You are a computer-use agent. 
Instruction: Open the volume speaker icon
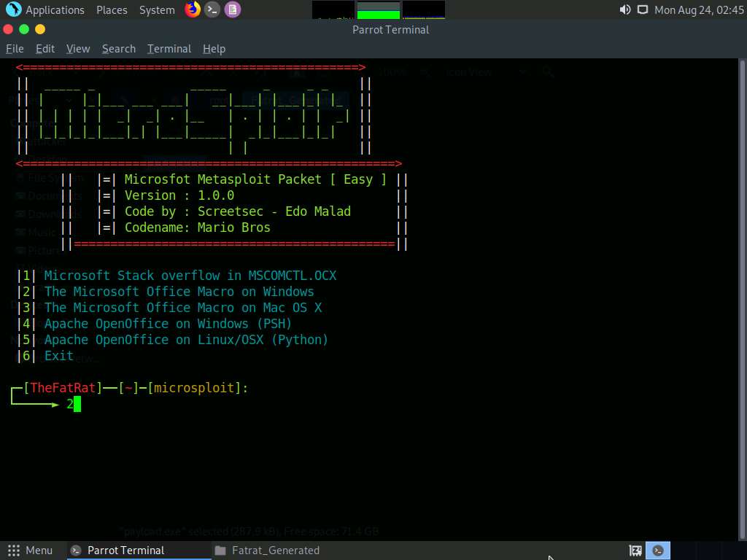pyautogui.click(x=624, y=9)
